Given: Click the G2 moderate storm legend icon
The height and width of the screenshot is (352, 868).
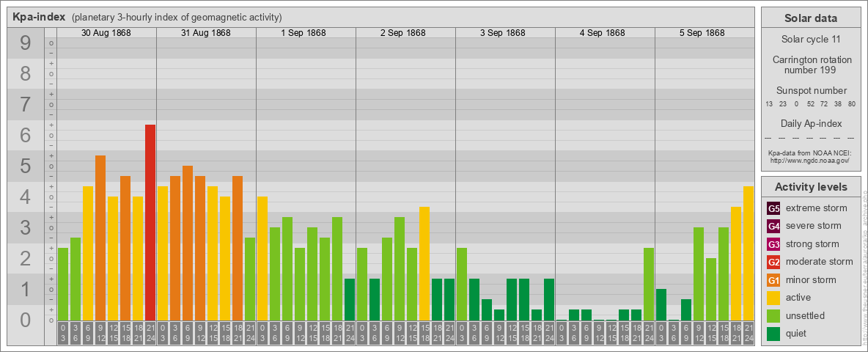Looking at the screenshot, I should (x=773, y=262).
